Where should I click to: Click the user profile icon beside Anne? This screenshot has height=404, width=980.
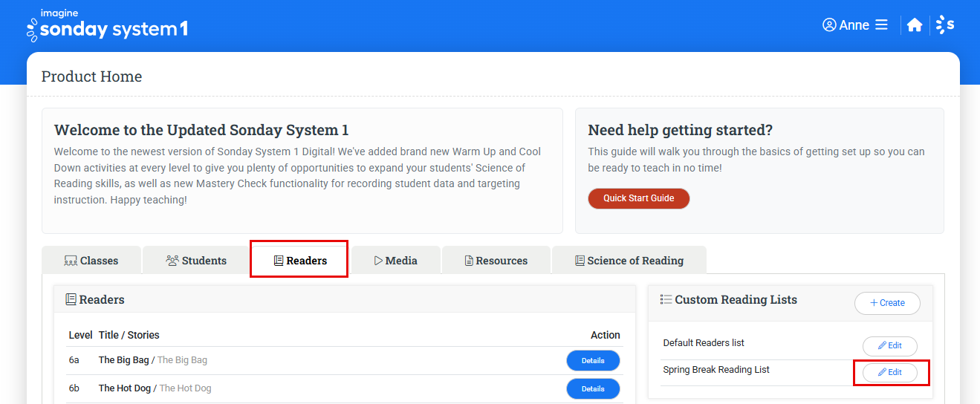pyautogui.click(x=829, y=25)
